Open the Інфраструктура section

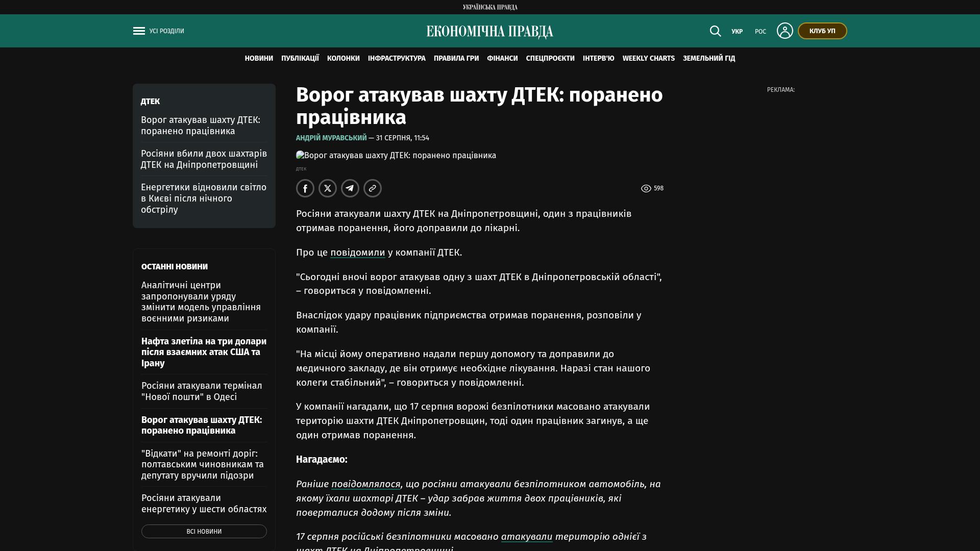point(397,59)
